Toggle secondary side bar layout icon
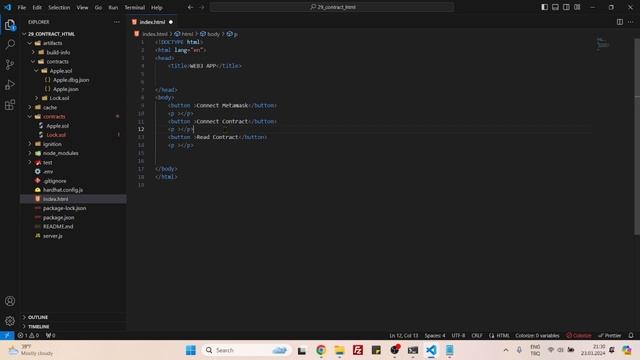Image resolution: width=640 pixels, height=360 pixels. coord(566,7)
